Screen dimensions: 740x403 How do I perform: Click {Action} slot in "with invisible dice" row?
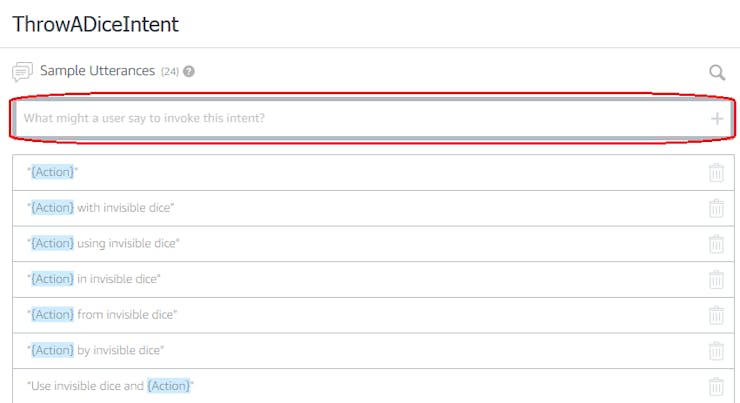52,208
